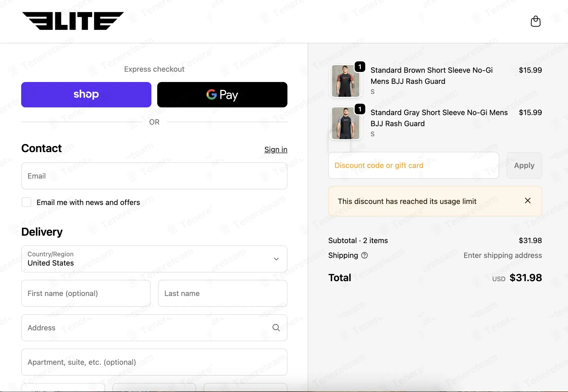Click the Last name field
The height and width of the screenshot is (392, 568).
click(223, 293)
